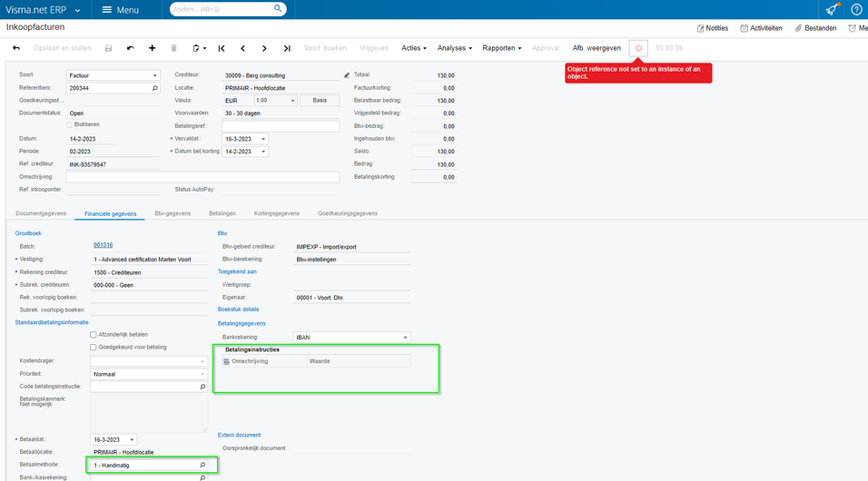This screenshot has height=481, width=868.
Task: Open the help question mark icon
Action: pyautogui.click(x=856, y=10)
